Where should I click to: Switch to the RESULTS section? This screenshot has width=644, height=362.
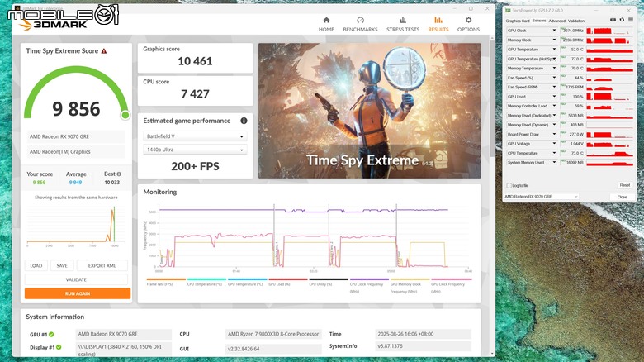(438, 25)
